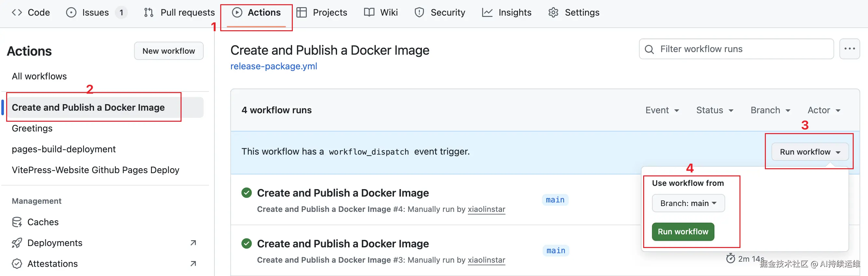This screenshot has width=868, height=276.
Task: Switch to the Pull requests tab
Action: point(179,12)
